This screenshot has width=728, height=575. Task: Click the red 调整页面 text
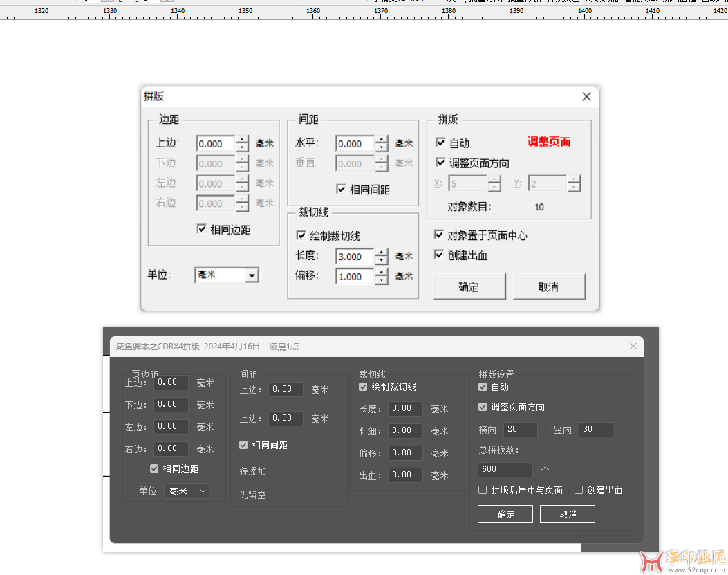point(549,142)
